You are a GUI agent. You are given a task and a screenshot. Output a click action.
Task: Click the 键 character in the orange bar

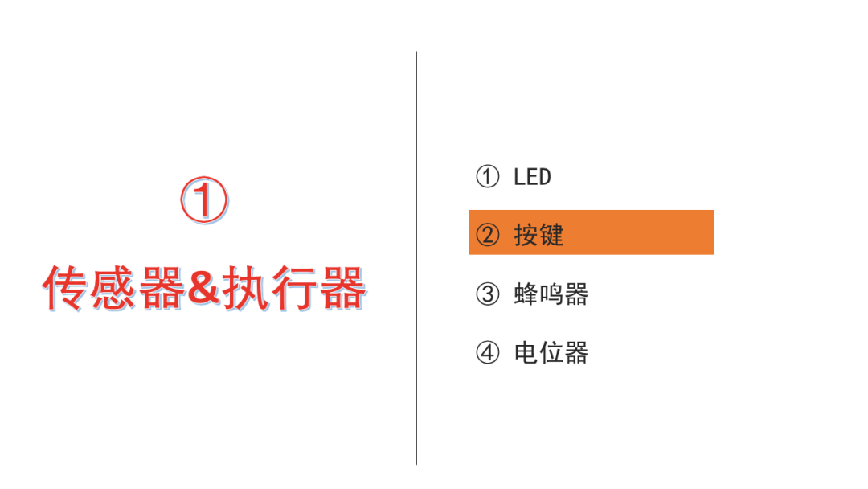pyautogui.click(x=551, y=235)
